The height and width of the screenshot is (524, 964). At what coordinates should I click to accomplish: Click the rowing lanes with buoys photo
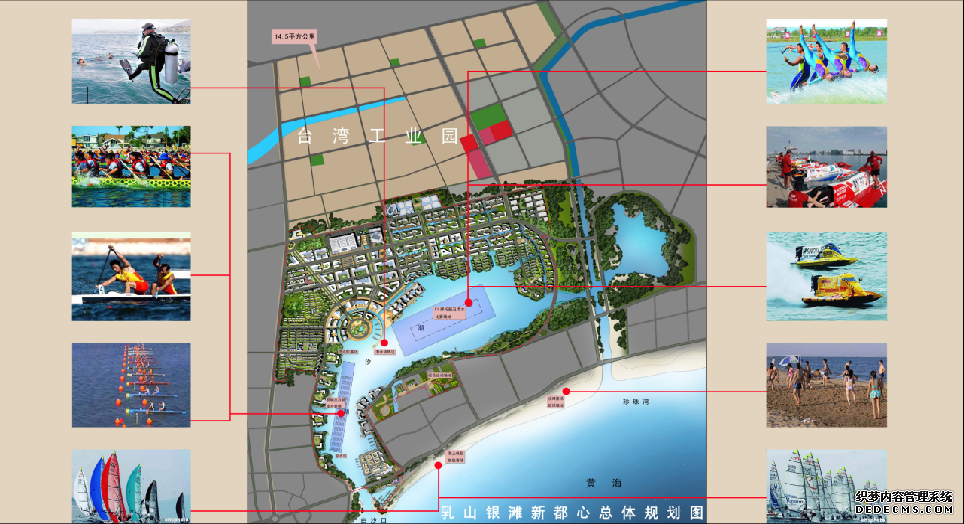point(131,385)
